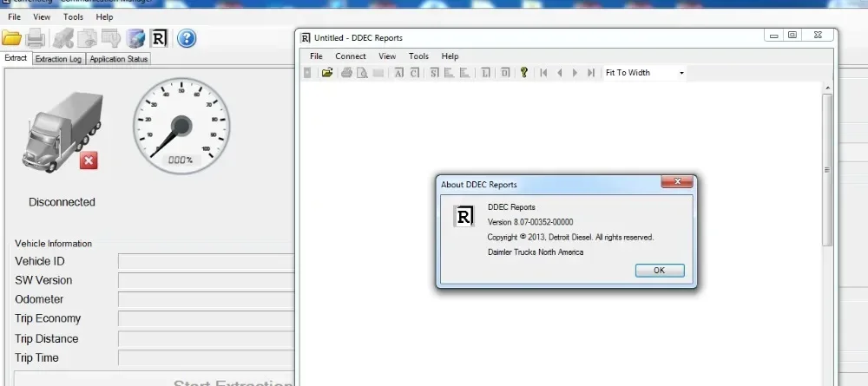Click scroll up arrow in DDEC Reports
Image resolution: width=868 pixels, height=386 pixels.
(827, 88)
